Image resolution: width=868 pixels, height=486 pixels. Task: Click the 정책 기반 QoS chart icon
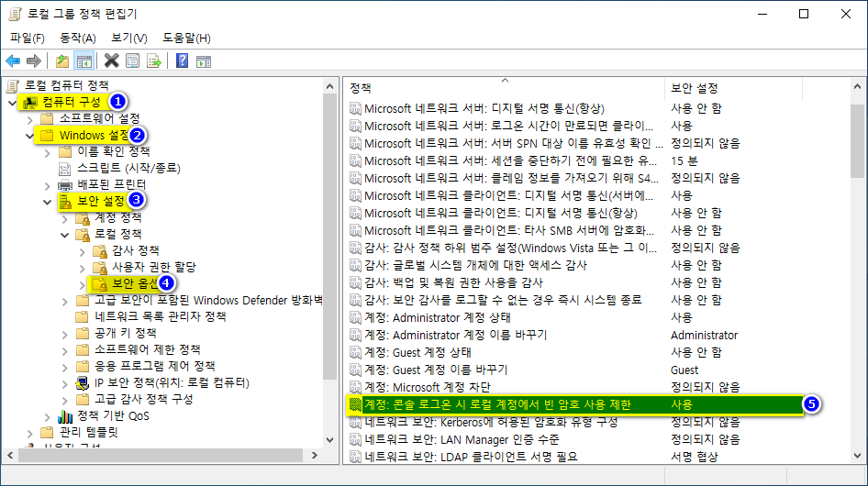tap(65, 415)
